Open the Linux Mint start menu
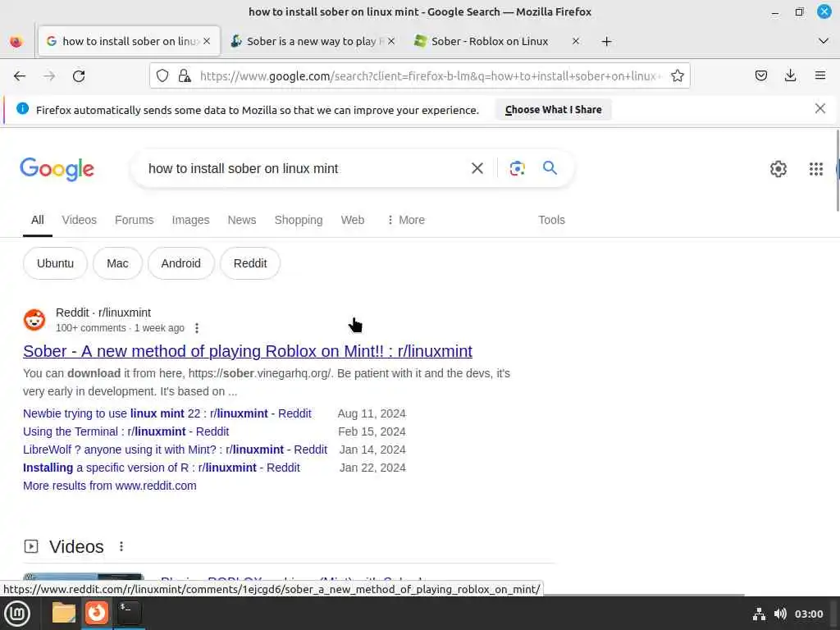Screen dimensions: 840x630 tap(17, 614)
